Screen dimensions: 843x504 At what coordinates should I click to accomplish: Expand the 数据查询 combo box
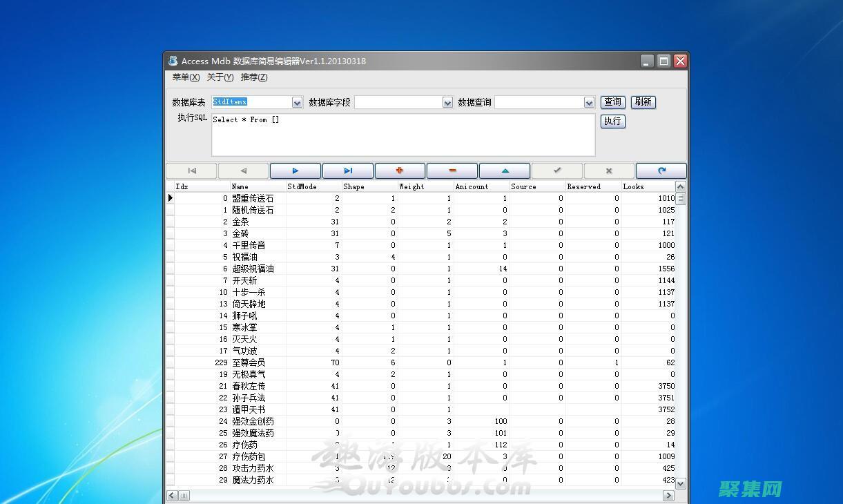pos(589,102)
